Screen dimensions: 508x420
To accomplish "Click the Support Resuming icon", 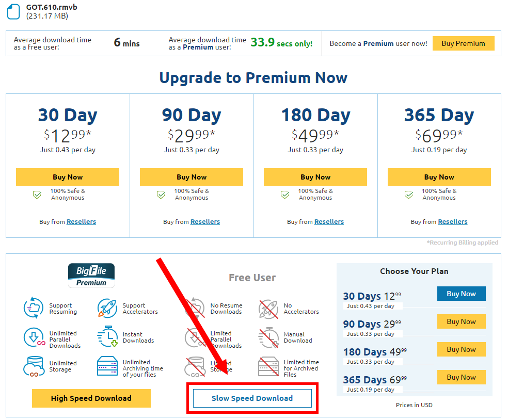I will tap(34, 308).
